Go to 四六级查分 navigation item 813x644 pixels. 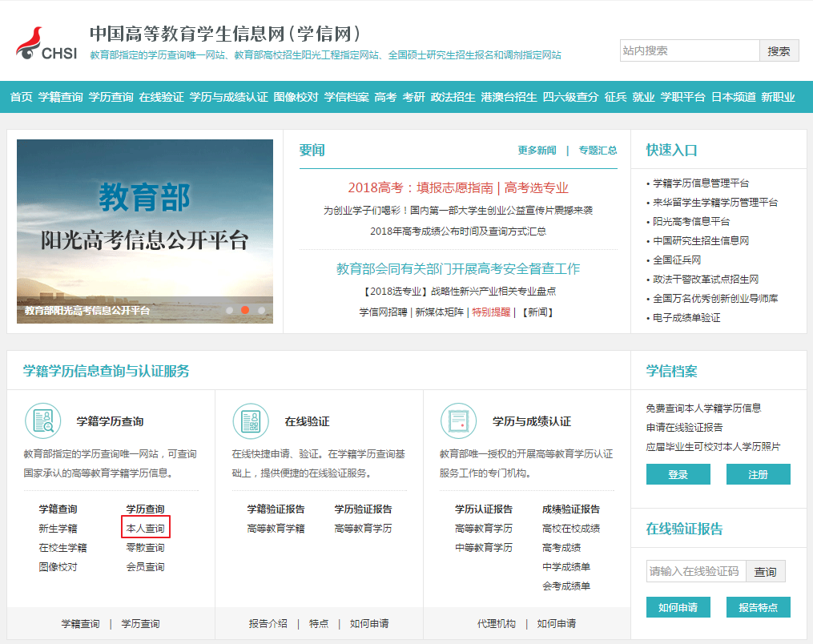[x=570, y=97]
